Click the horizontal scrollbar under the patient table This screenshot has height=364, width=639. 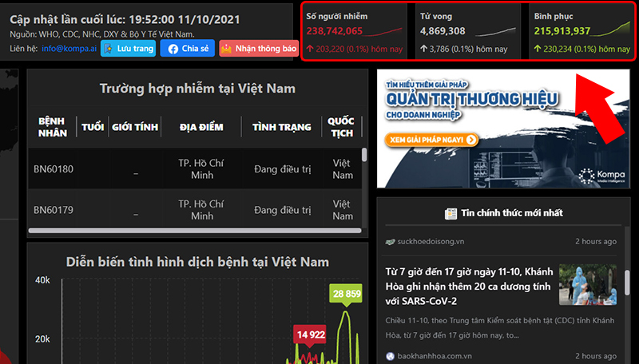click(195, 231)
